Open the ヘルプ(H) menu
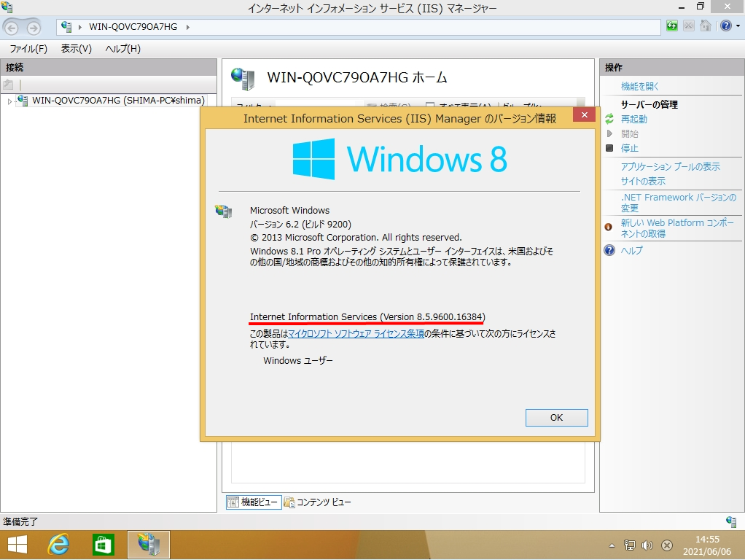The width and height of the screenshot is (745, 560). (x=122, y=48)
